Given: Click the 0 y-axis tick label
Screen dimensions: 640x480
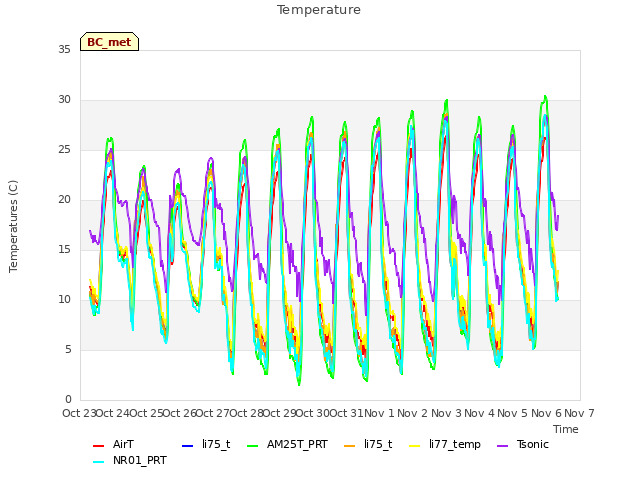Looking at the screenshot, I should [x=68, y=399].
